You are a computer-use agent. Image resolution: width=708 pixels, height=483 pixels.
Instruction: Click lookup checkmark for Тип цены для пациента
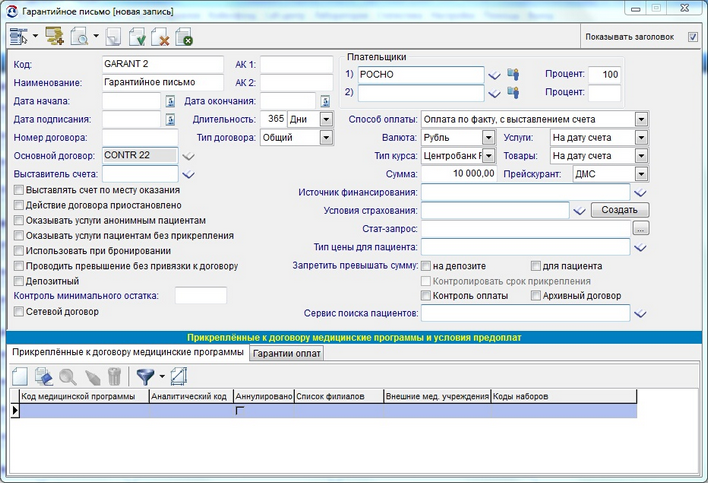(640, 247)
